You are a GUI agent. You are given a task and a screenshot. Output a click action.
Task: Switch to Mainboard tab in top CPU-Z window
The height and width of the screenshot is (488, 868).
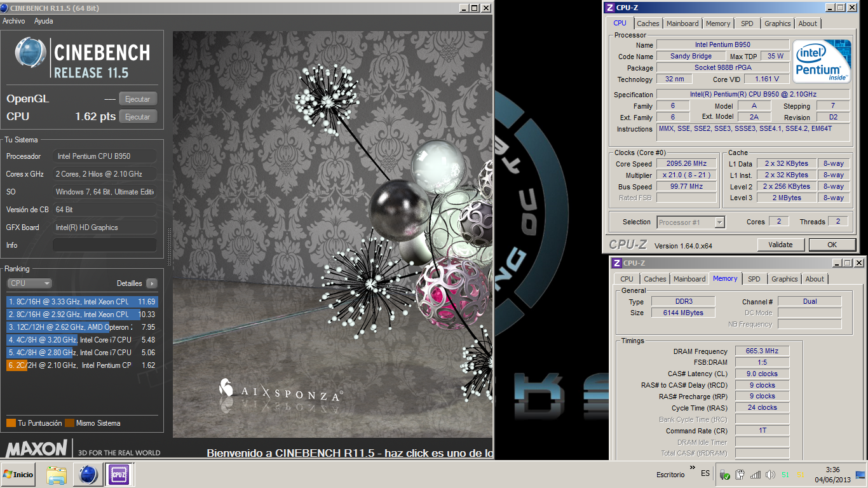coord(682,24)
